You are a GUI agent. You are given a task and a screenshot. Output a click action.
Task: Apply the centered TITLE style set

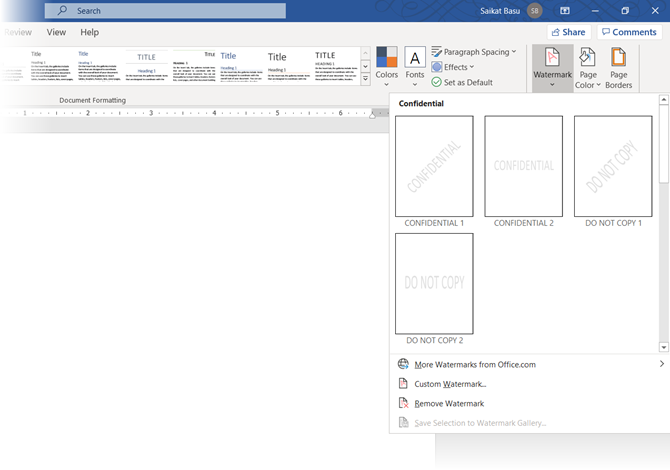(x=147, y=66)
